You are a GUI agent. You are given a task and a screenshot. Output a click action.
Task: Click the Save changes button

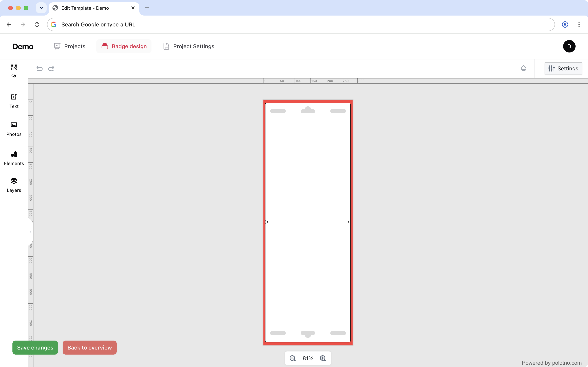pyautogui.click(x=35, y=347)
